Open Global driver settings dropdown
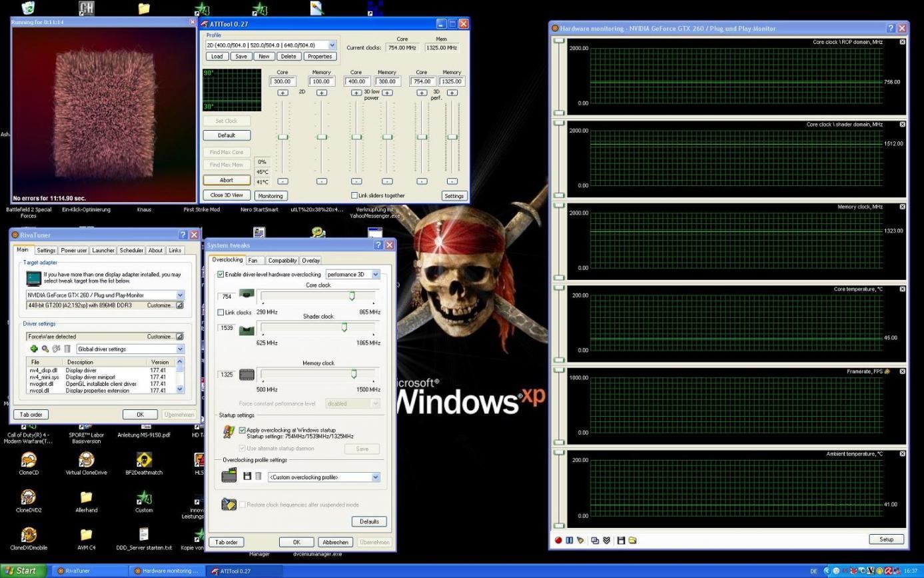The width and height of the screenshot is (924, 578). click(x=180, y=349)
